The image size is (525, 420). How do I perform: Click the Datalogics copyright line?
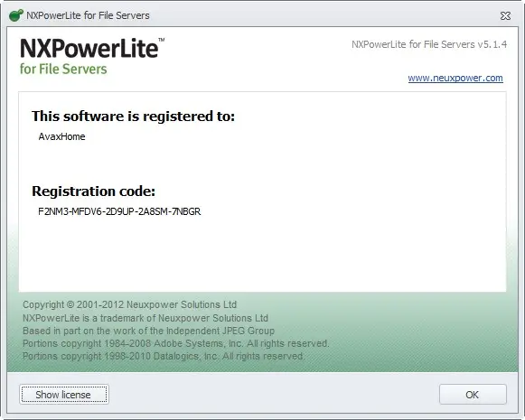pyautogui.click(x=164, y=356)
